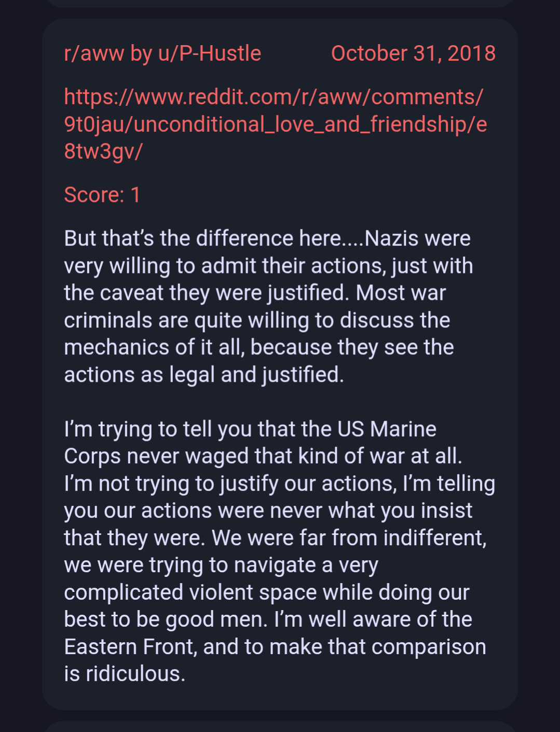Click 'actions as legal and justified' line

(204, 375)
